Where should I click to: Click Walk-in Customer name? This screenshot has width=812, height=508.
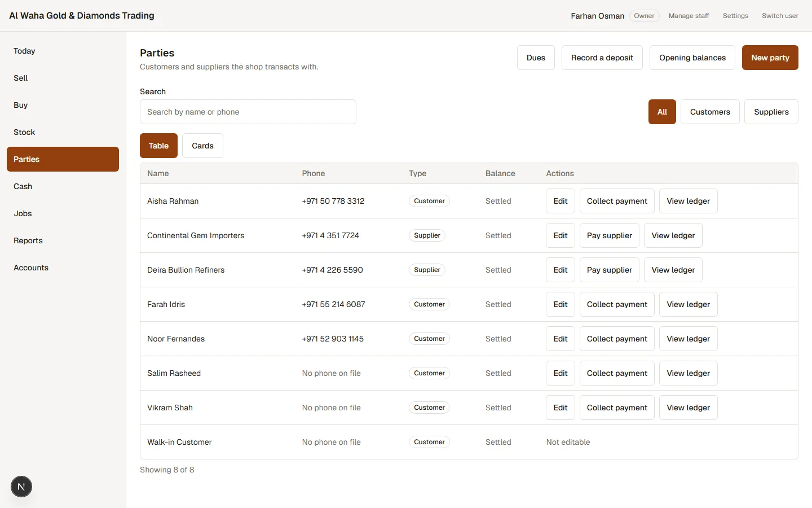coord(179,442)
